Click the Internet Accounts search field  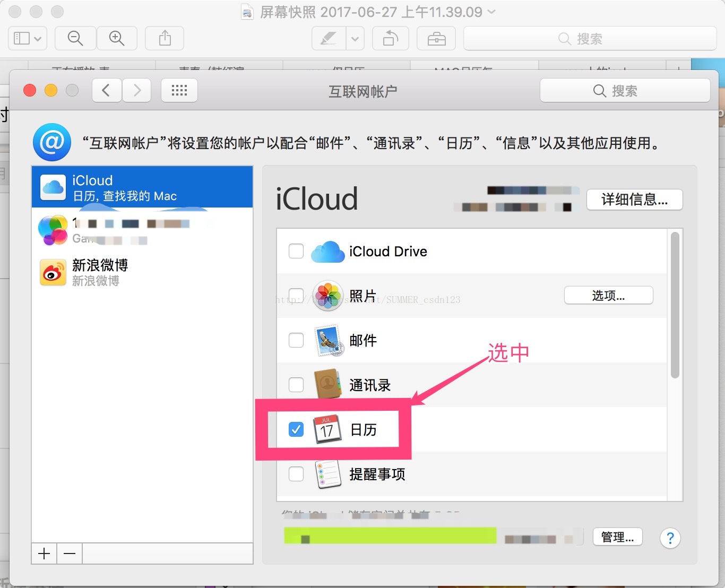pos(625,90)
